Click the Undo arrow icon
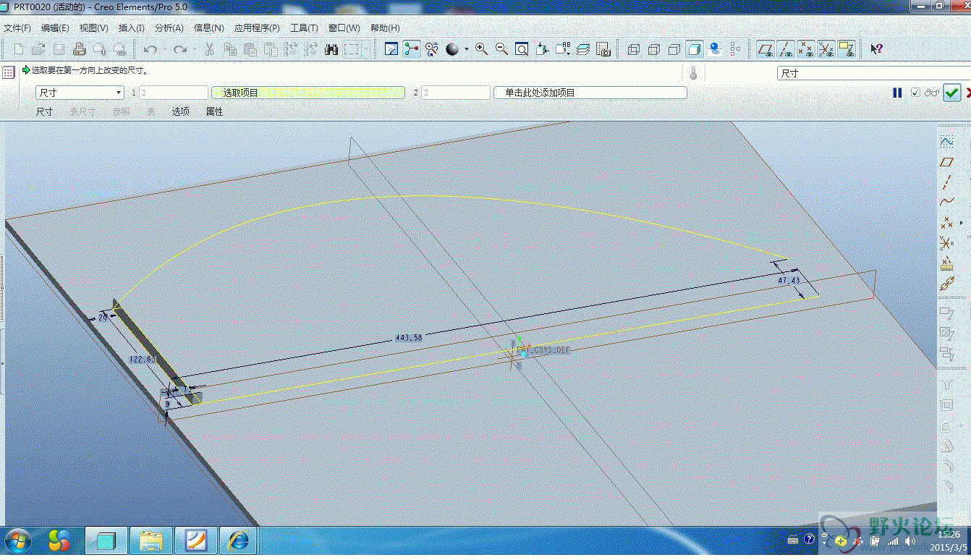This screenshot has width=971, height=560. click(x=150, y=49)
